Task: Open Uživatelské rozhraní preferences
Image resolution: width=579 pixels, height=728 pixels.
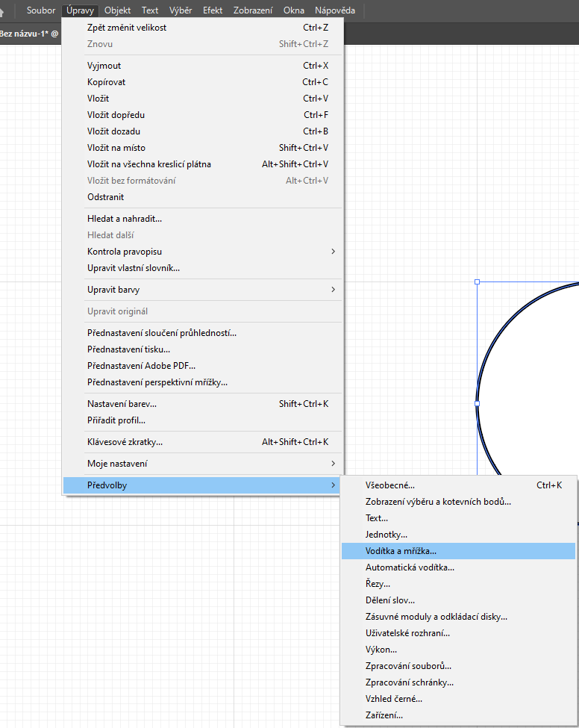Action: tap(407, 633)
